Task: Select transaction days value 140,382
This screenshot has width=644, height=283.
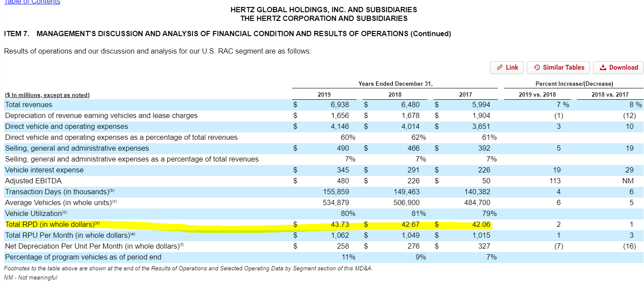Action: pos(477,192)
